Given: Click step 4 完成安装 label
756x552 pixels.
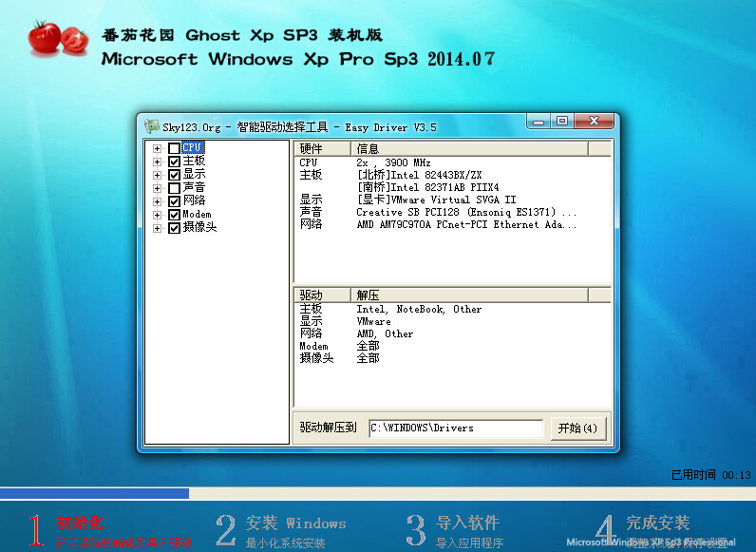Looking at the screenshot, I should click(657, 523).
